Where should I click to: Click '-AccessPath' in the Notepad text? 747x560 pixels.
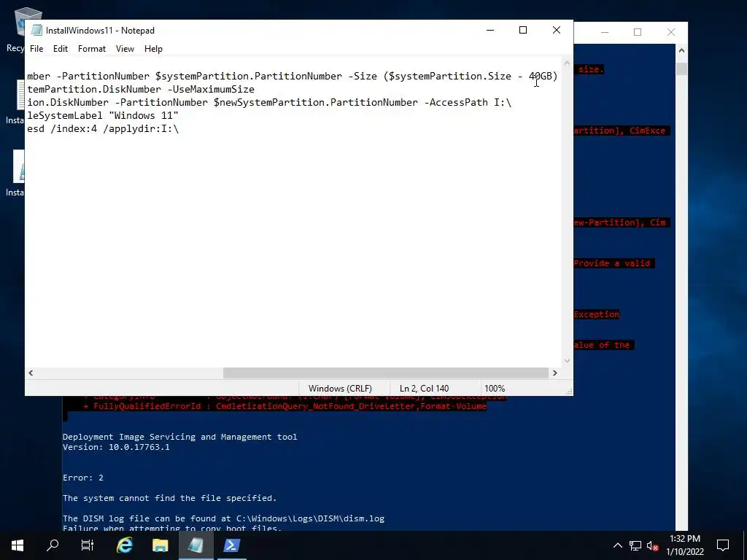458,102
